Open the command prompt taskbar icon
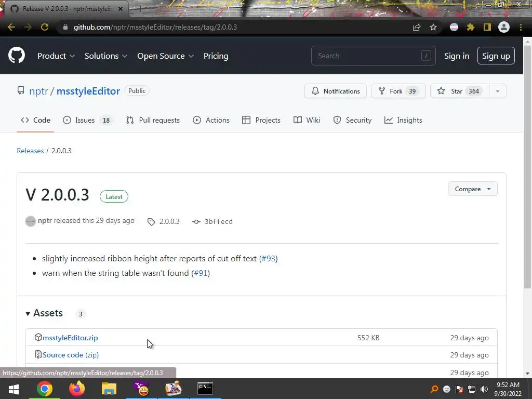Viewport: 532px width, 399px height. tap(205, 389)
